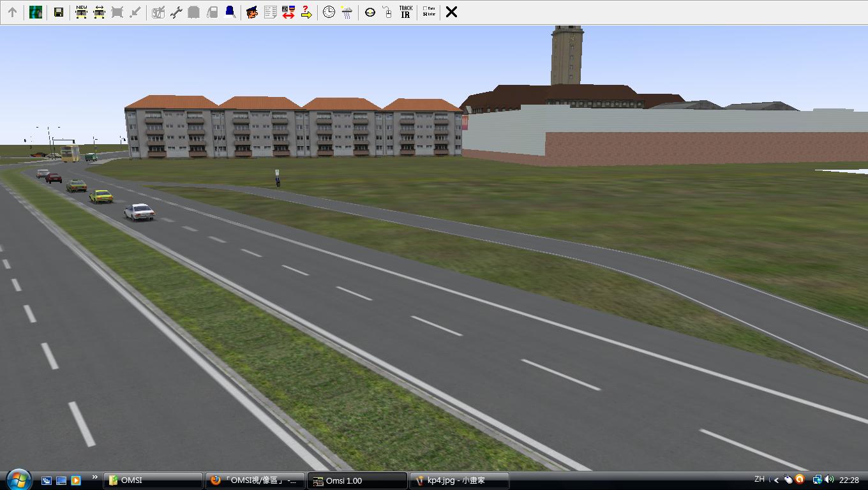The image size is (868, 490).
Task: Open the volume speaker tray icon
Action: tap(828, 479)
